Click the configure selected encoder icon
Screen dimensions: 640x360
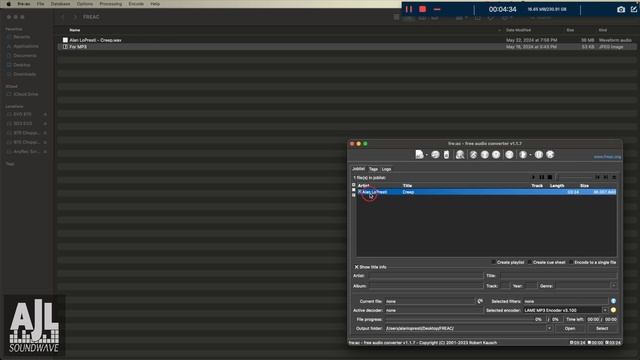click(x=613, y=310)
